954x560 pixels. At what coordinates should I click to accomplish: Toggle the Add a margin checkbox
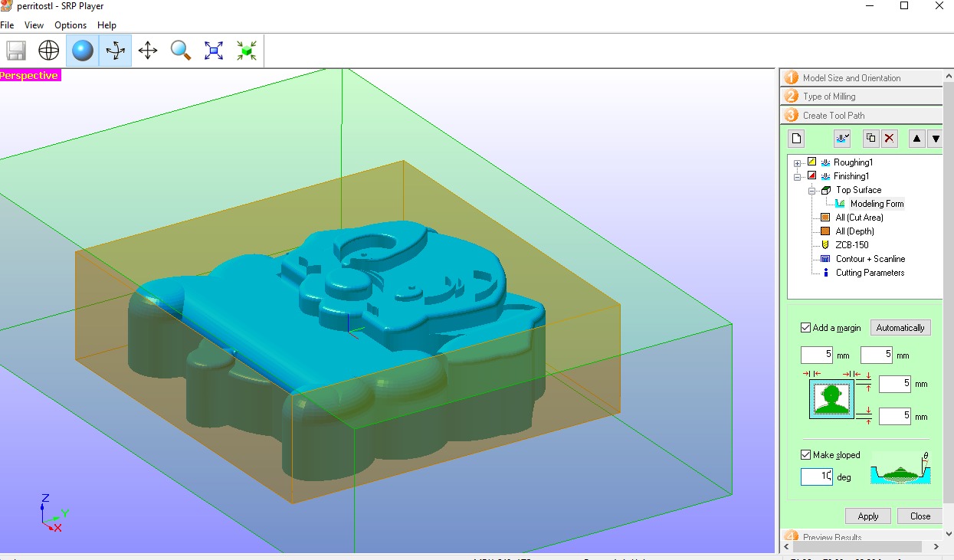click(805, 328)
